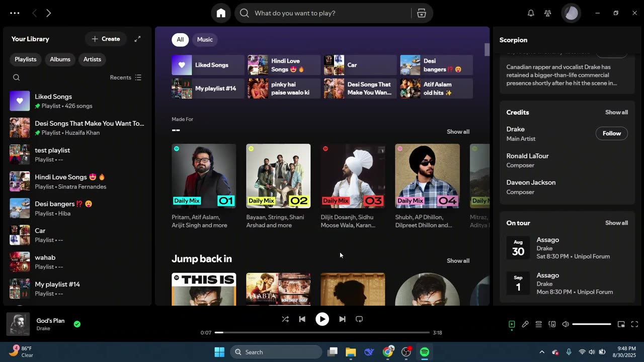The image size is (644, 362).
Task: Enter full screen player view
Action: [x=634, y=324]
